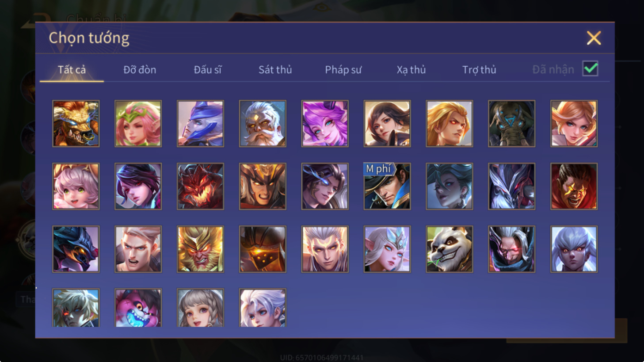Viewport: 644px width, 362px height.
Task: Show the Pháp sư heroes tab
Action: click(x=343, y=69)
